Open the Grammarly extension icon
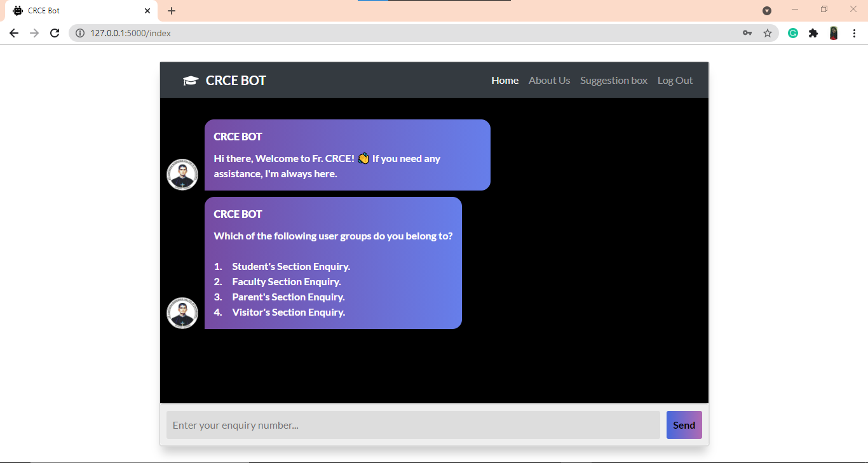This screenshot has width=868, height=463. [792, 32]
